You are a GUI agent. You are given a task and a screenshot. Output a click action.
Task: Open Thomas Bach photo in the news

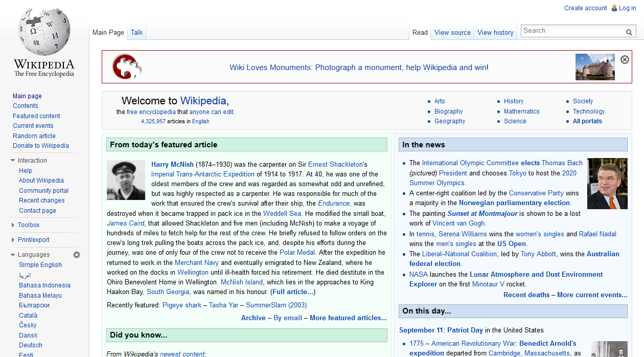click(x=607, y=184)
